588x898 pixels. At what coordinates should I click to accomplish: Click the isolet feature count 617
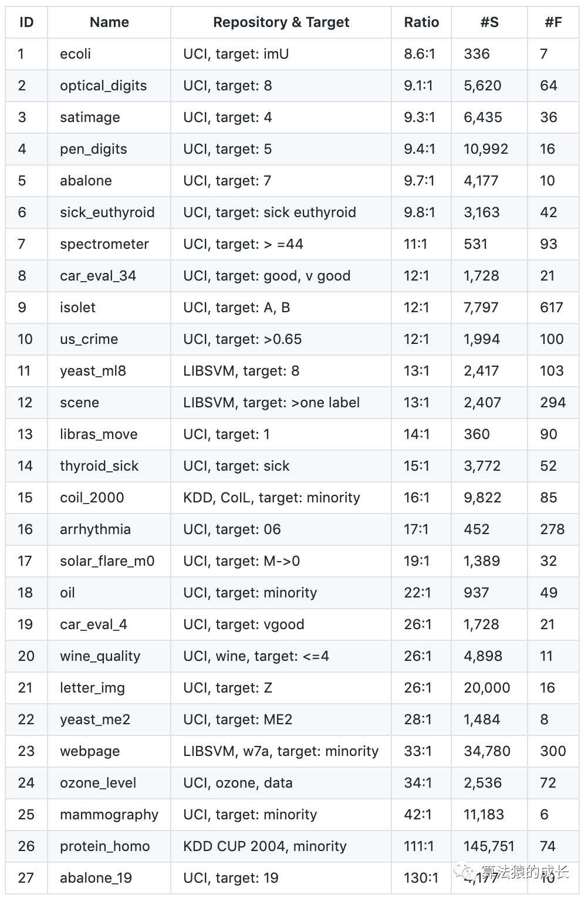pyautogui.click(x=552, y=308)
